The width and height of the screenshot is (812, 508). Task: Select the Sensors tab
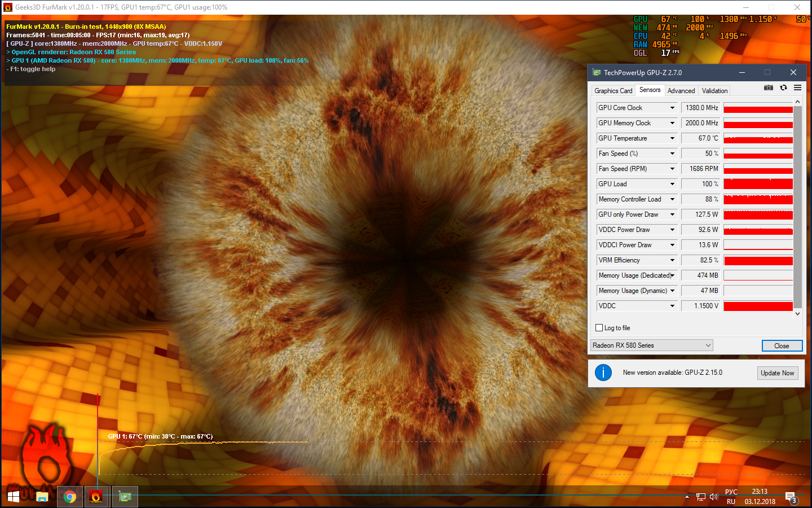(x=650, y=90)
